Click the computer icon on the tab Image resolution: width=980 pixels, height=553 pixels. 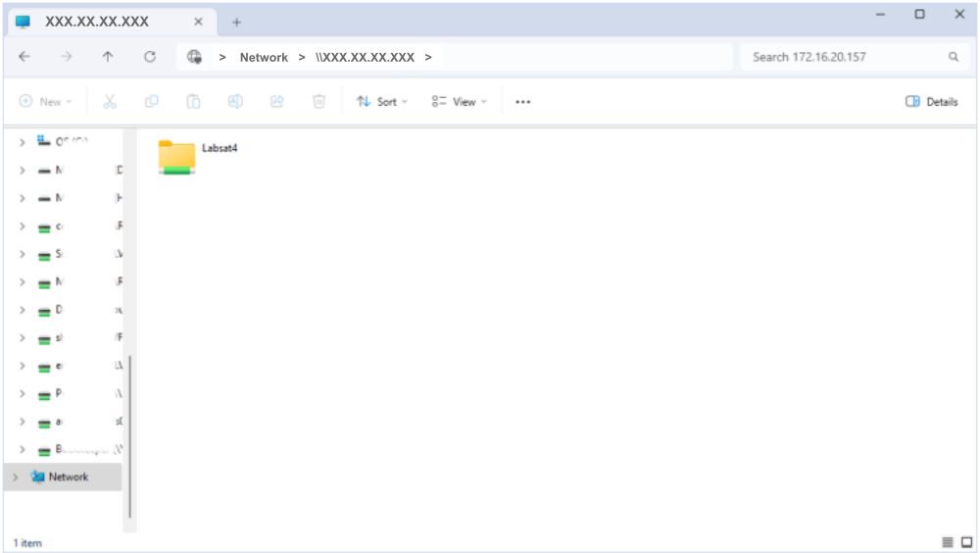pyautogui.click(x=24, y=22)
